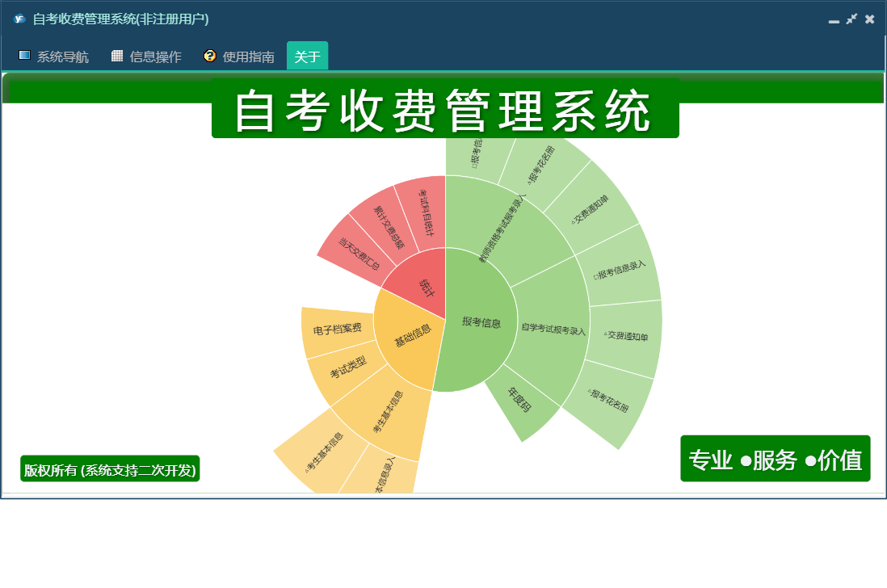Open the 累计交费总额 segment
The width and height of the screenshot is (887, 588).
389,226
